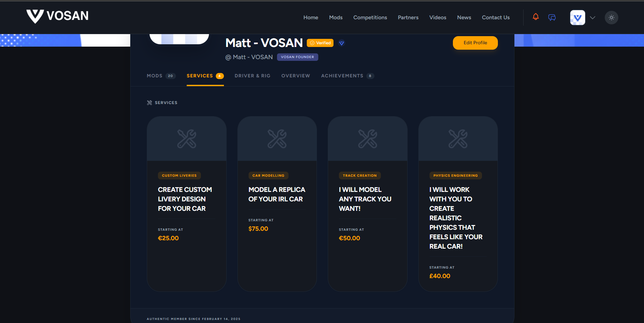This screenshot has width=644, height=323.
Task: Select the SERVICES tab
Action: point(205,76)
